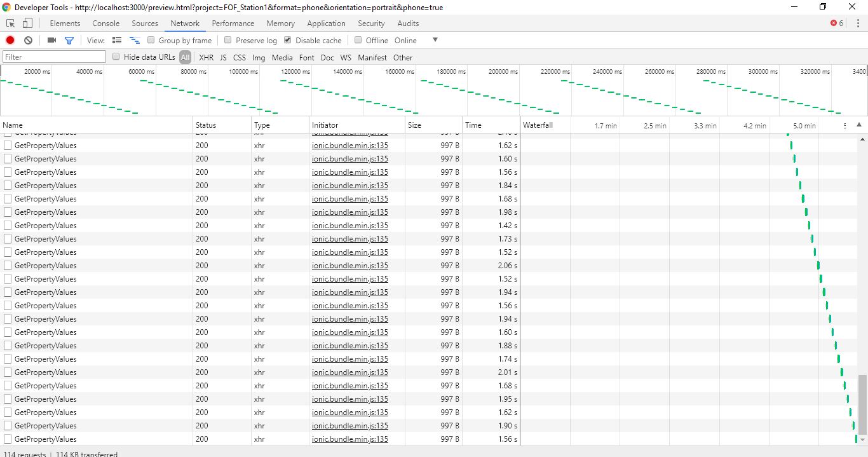Switch to large request rows view
Image resolution: width=868 pixels, height=457 pixels.
pos(117,39)
